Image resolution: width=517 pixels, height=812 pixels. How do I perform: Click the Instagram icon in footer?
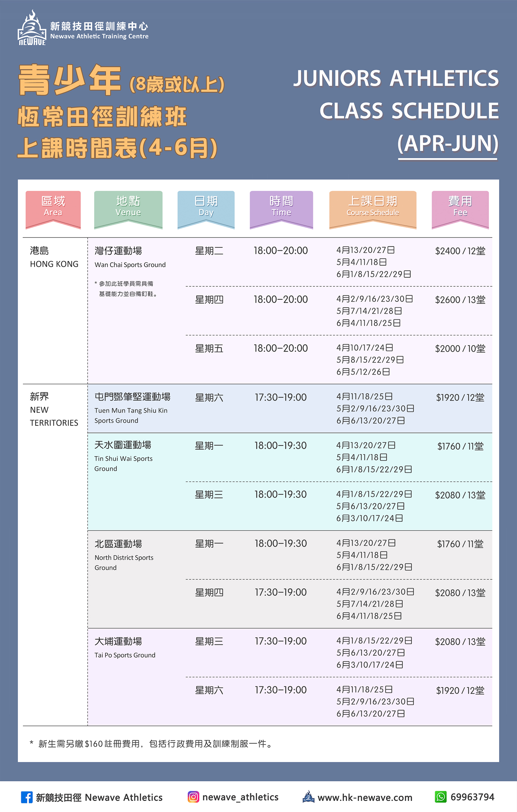[193, 797]
